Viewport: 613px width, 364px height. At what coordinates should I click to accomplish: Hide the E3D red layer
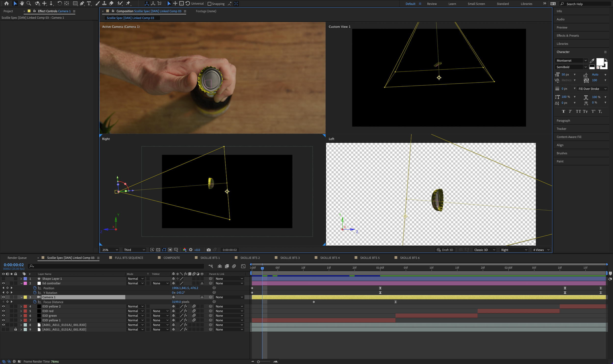coord(3,311)
